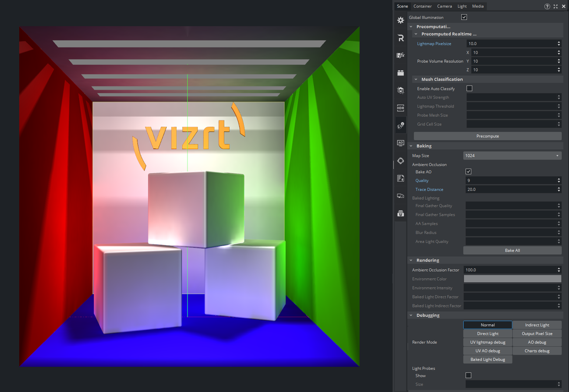Click the HDR icon in sidebar
This screenshot has height=392, width=569.
click(x=401, y=108)
